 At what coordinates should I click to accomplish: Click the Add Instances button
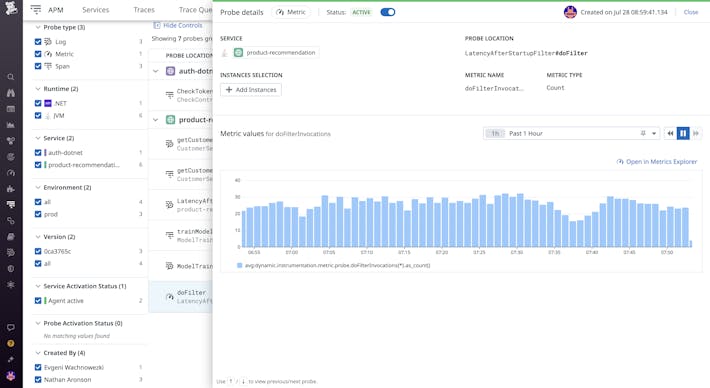(251, 90)
